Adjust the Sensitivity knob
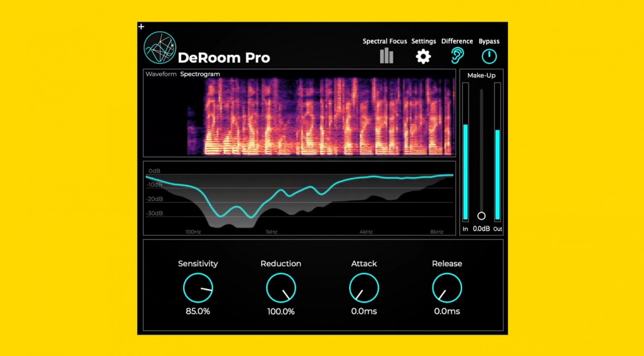This screenshot has width=644, height=356. [198, 288]
